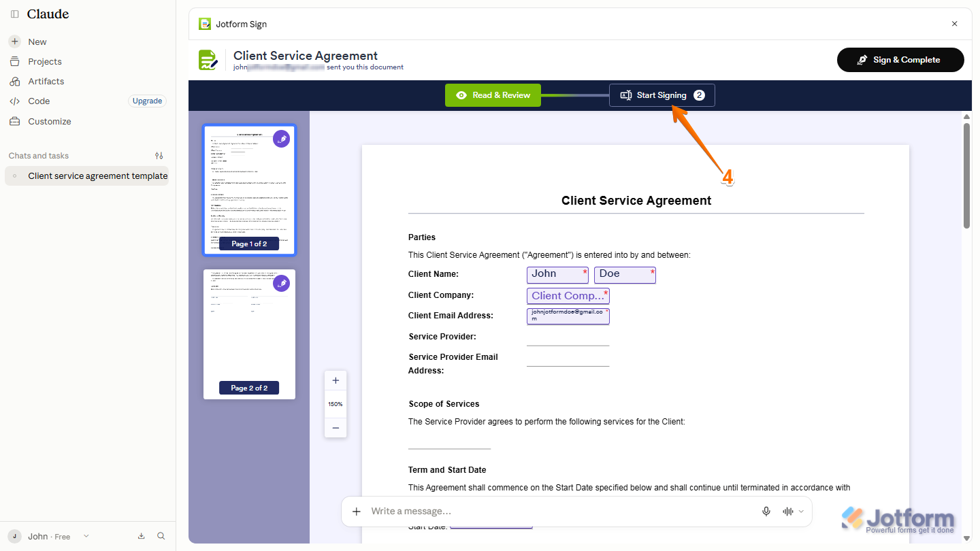
Task: Select the Start Signing step
Action: pyautogui.click(x=661, y=95)
